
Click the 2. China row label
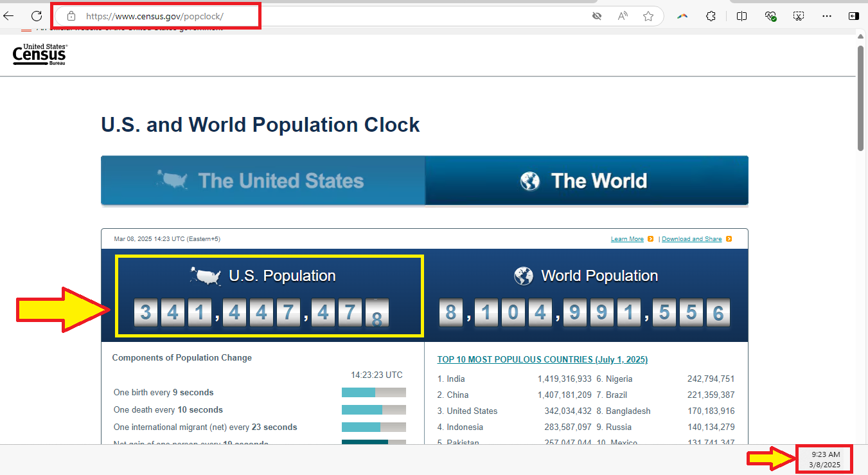[x=453, y=395]
